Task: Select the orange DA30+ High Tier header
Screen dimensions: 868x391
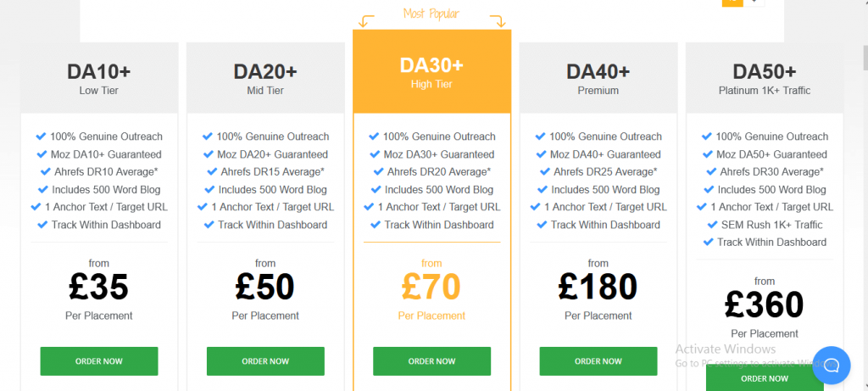Action: [x=431, y=71]
